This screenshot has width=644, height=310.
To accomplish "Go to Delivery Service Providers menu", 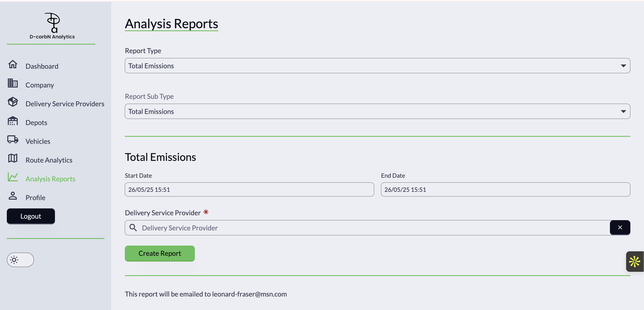I will (65, 104).
